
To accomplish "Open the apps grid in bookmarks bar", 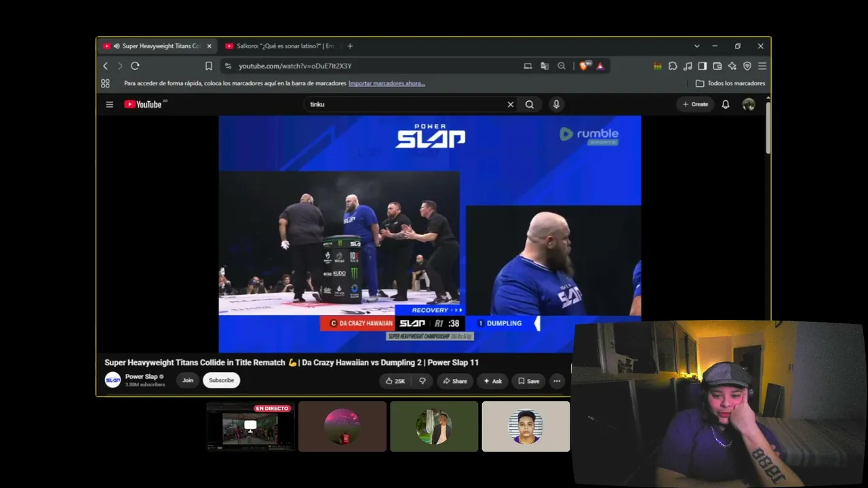I will pos(105,83).
